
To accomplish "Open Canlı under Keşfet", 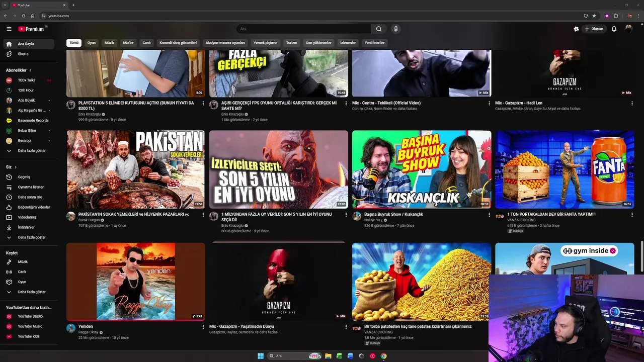I will pos(29,272).
